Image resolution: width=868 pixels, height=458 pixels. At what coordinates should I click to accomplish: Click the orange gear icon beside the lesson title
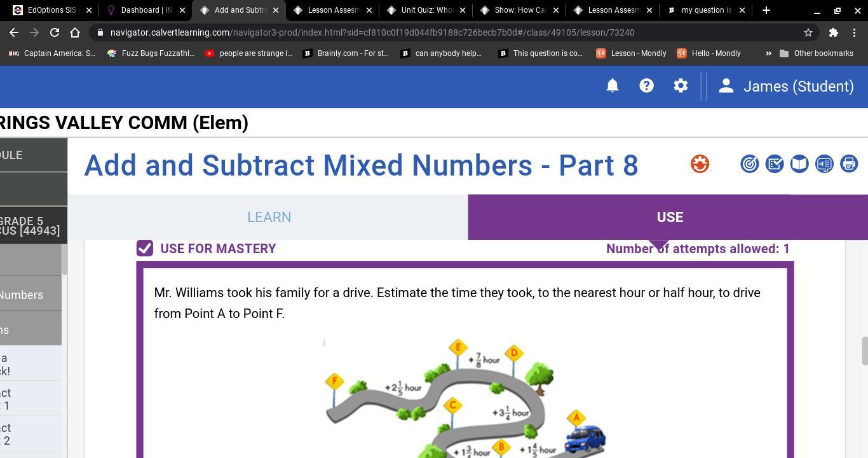(700, 164)
